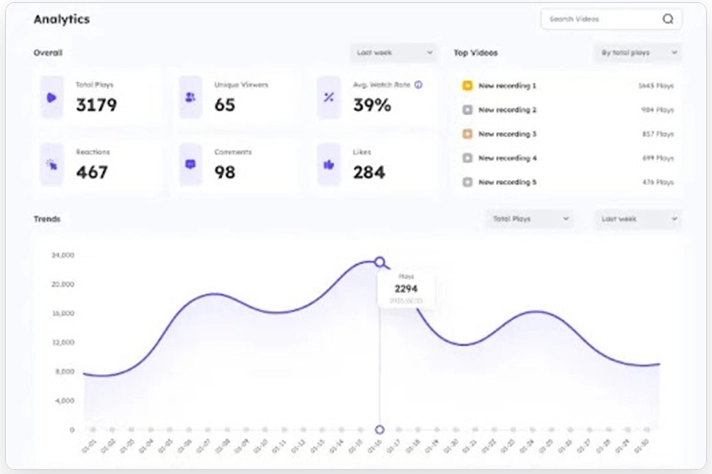This screenshot has width=712, height=474.
Task: Click the New recording 1 video icon
Action: pyautogui.click(x=467, y=86)
